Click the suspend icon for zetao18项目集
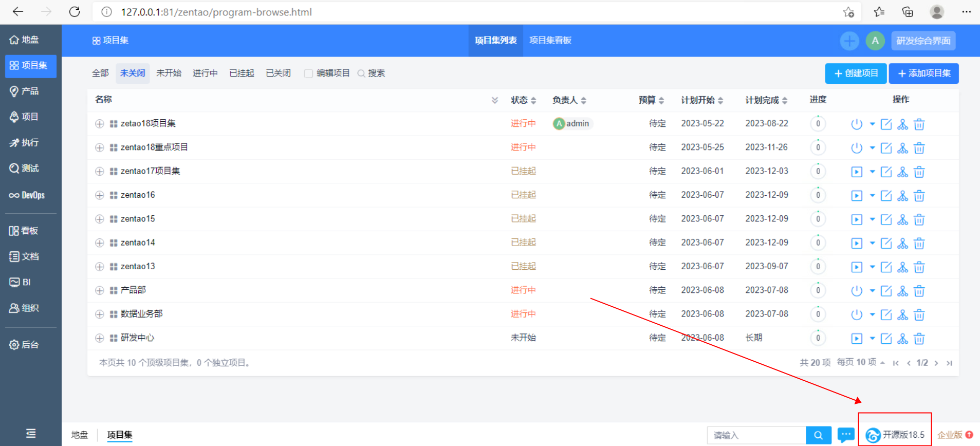 [x=856, y=124]
